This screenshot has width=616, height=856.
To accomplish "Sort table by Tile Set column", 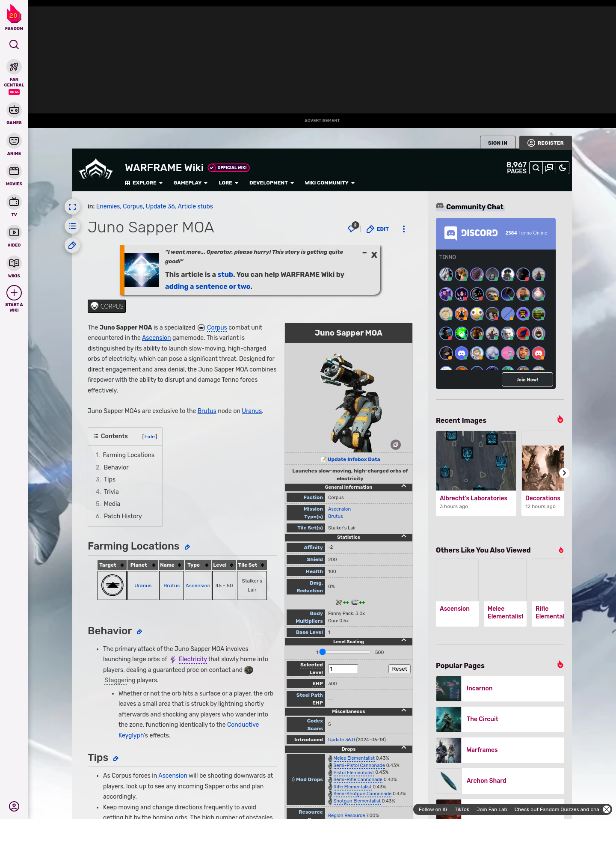I will (252, 565).
